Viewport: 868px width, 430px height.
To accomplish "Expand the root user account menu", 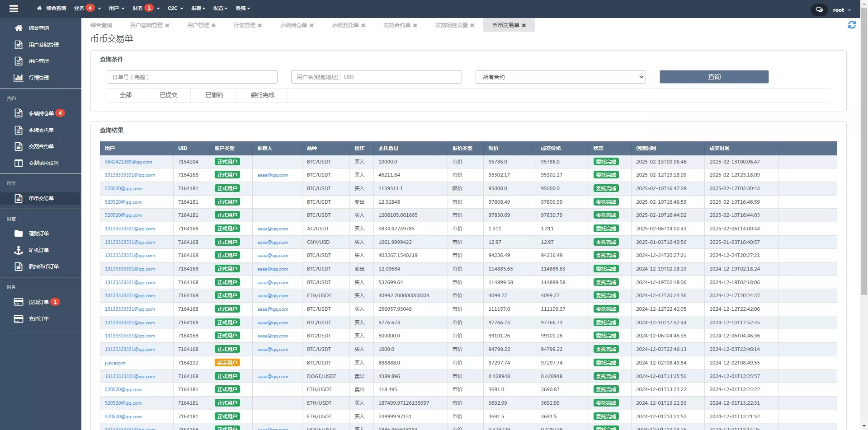I will 841,9.
